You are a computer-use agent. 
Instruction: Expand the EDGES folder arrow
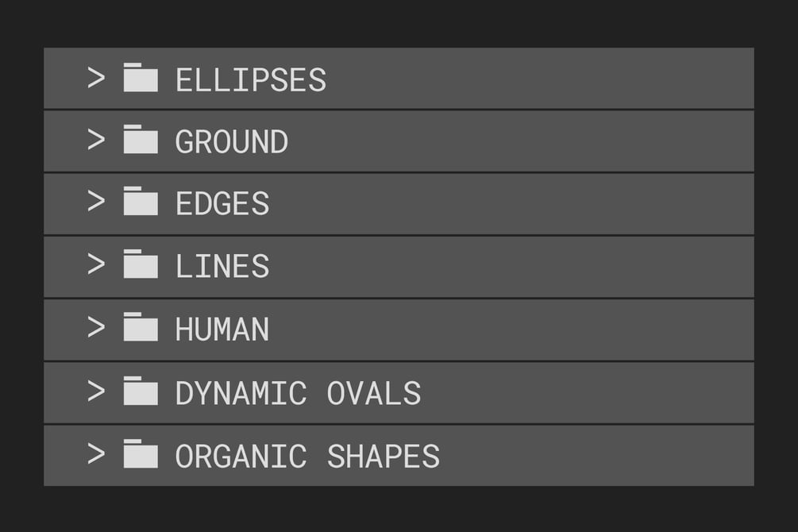pyautogui.click(x=96, y=202)
